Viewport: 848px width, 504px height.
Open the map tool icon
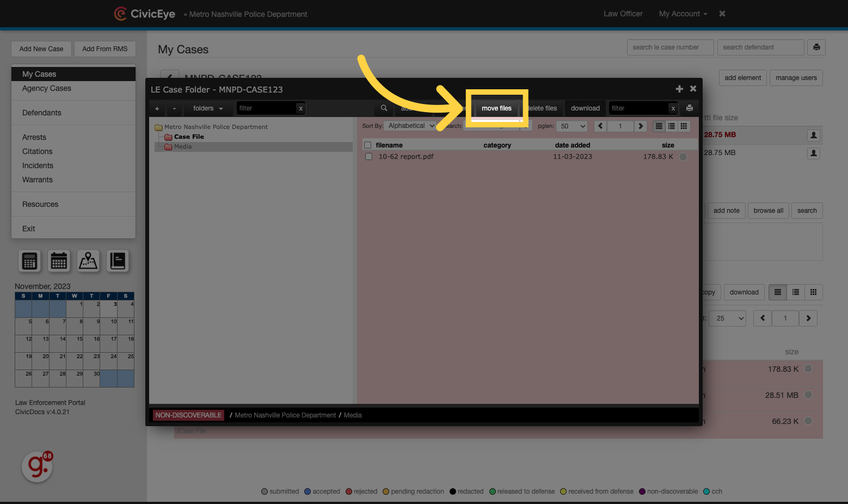[x=88, y=261]
